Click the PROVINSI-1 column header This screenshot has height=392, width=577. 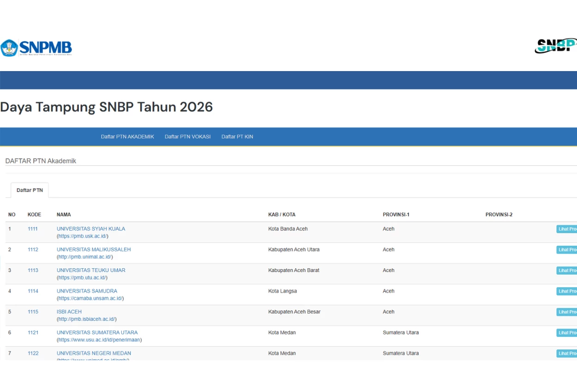pos(396,215)
